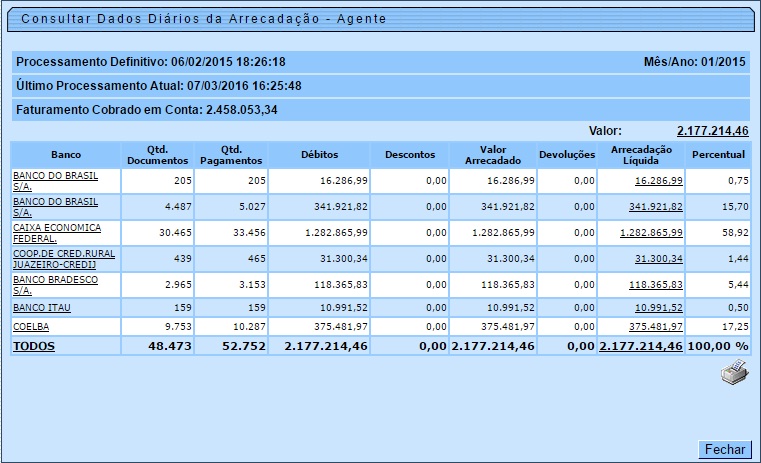
Task: Click the underlined 1.282.865,99 net value
Action: [x=651, y=233]
